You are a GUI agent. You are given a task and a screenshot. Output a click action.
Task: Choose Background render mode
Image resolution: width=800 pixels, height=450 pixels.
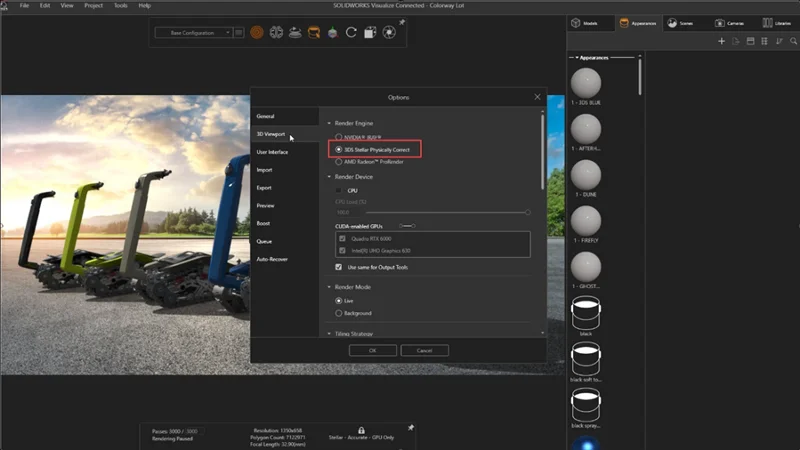pyautogui.click(x=338, y=313)
